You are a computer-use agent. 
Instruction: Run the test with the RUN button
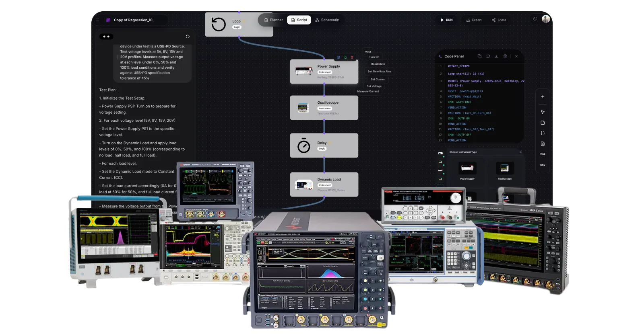[446, 20]
